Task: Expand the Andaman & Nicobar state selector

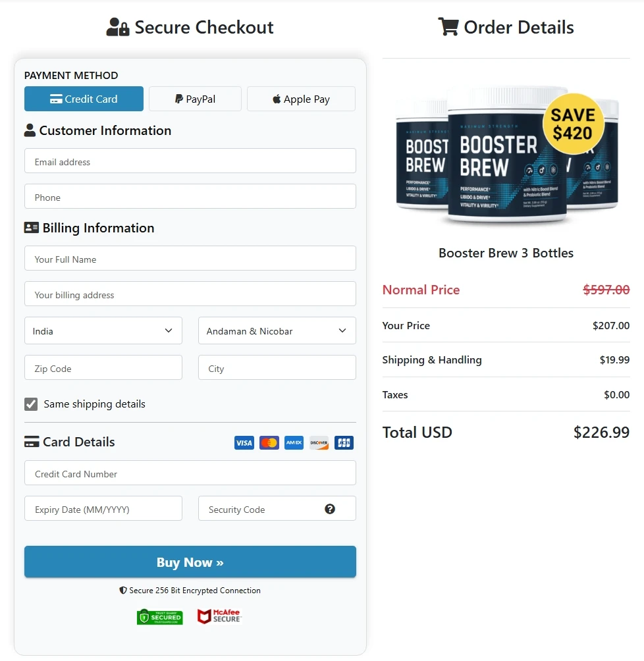Action: (277, 330)
